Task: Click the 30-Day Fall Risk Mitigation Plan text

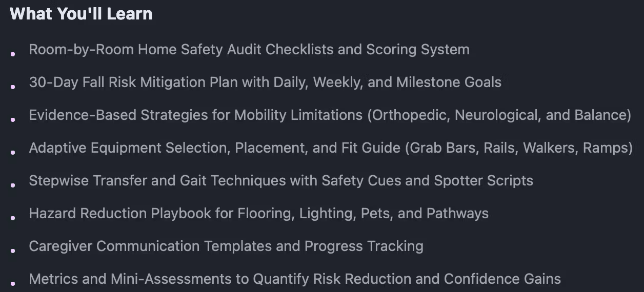Action: (x=265, y=82)
